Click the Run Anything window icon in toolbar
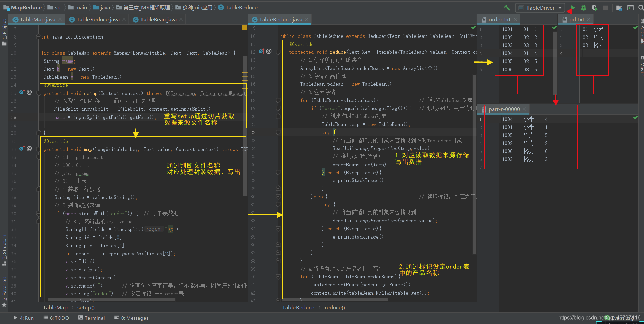This screenshot has height=324, width=644. click(x=630, y=8)
